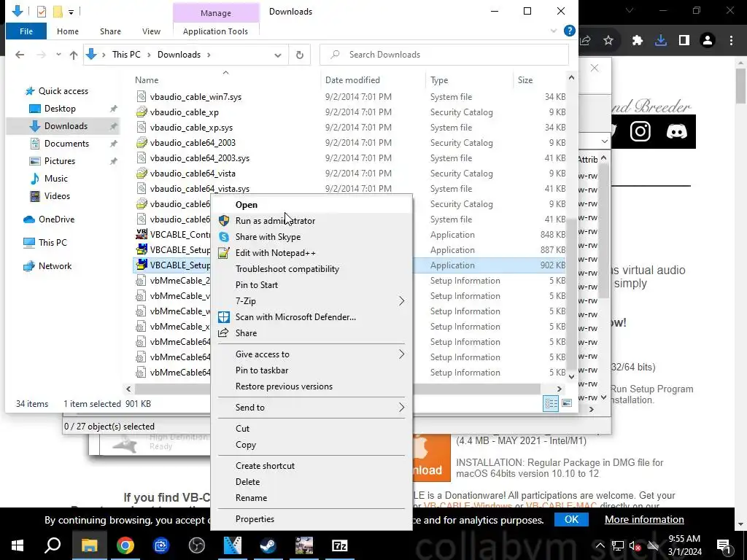This screenshot has height=560, width=747.
Task: Click the Search Downloads field
Action: (444, 55)
